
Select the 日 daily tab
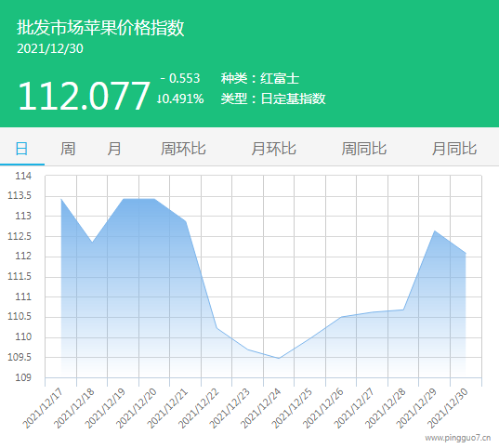(21, 149)
